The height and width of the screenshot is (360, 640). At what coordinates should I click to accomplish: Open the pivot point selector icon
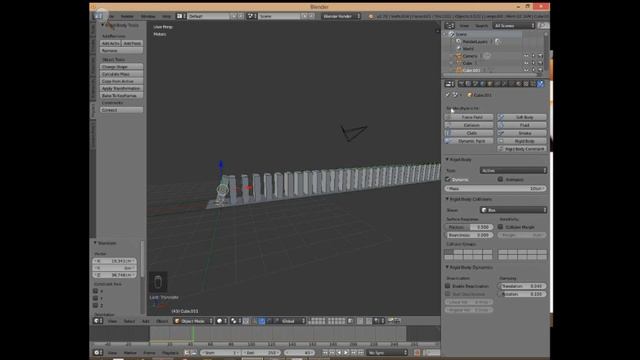(235, 321)
